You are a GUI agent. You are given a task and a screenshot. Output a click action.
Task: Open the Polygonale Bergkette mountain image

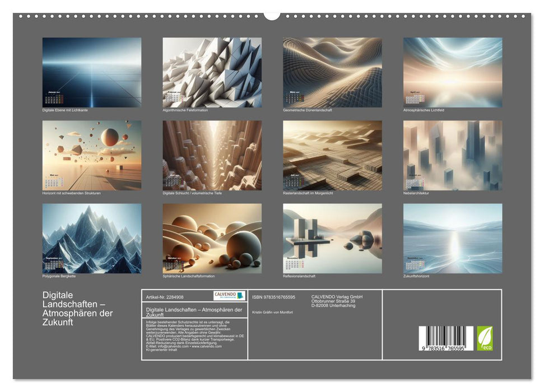point(91,239)
